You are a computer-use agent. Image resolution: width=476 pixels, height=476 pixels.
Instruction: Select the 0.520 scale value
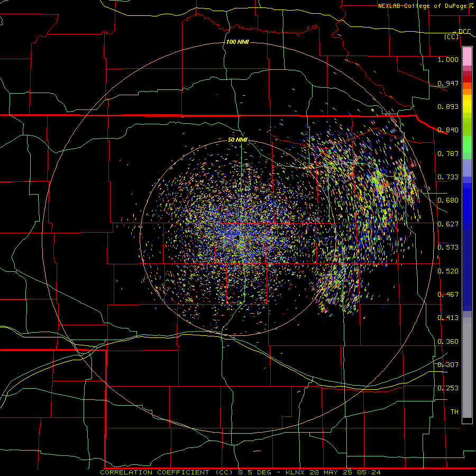[448, 271]
